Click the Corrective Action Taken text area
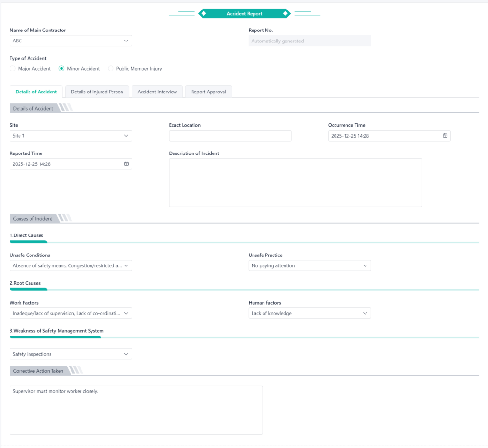 [x=136, y=410]
